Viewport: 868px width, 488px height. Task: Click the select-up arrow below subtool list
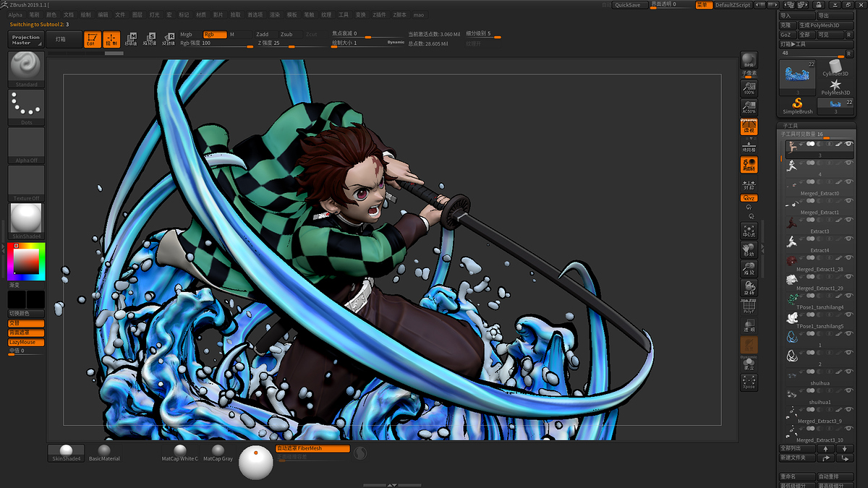pos(825,448)
